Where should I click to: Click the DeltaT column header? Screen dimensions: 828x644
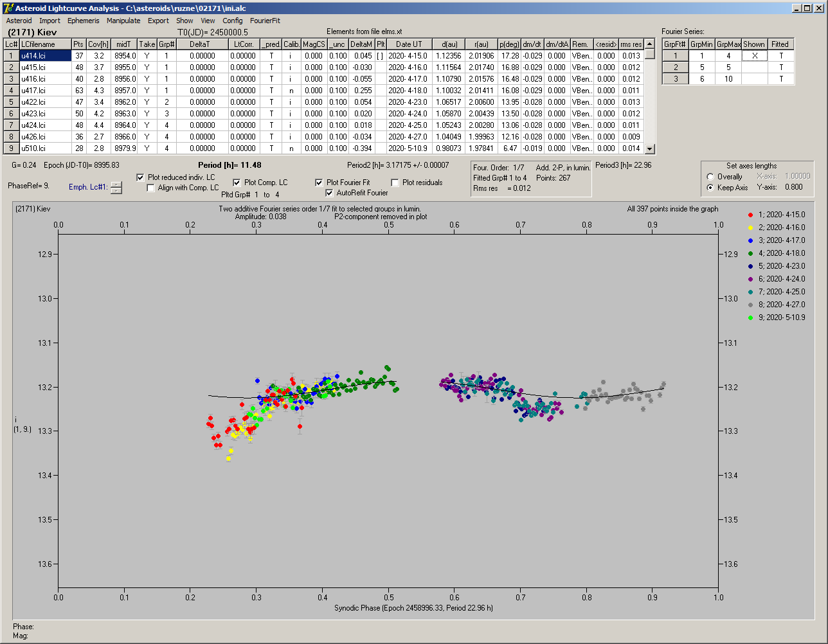(x=203, y=44)
